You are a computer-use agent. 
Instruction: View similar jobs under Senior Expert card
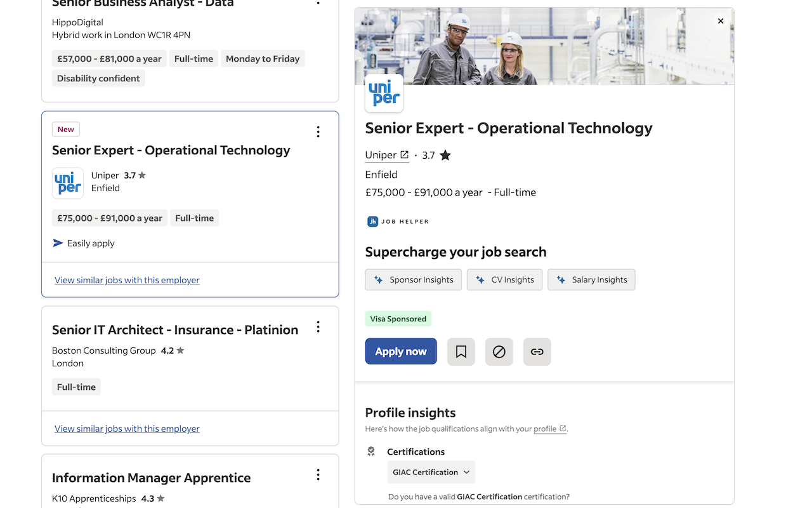point(127,280)
